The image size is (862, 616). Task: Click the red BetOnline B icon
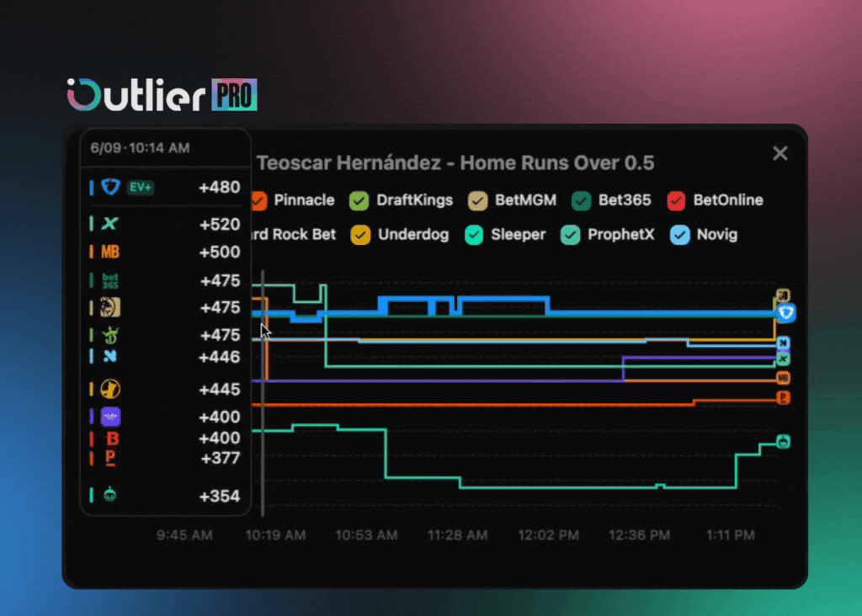pos(112,438)
